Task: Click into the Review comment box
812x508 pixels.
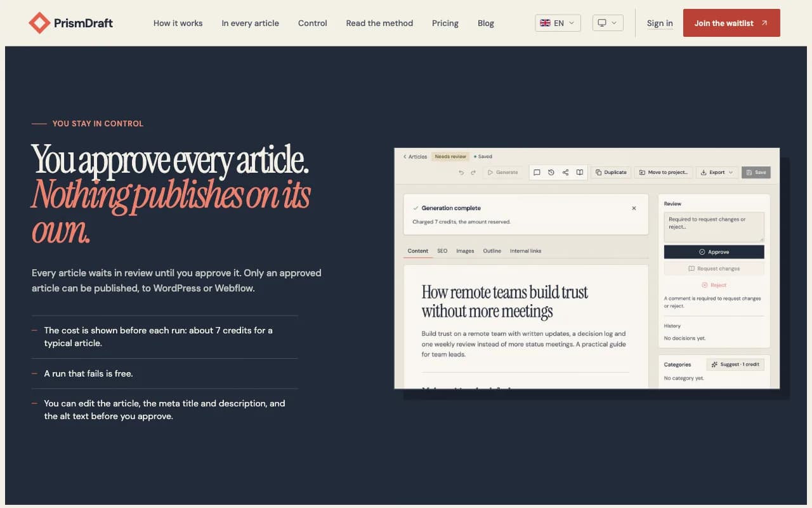Action: click(714, 227)
